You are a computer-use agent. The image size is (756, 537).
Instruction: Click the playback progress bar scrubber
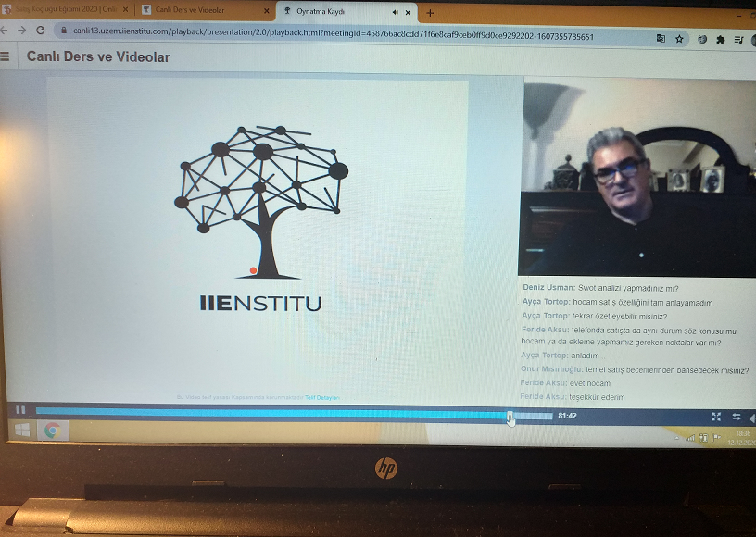click(510, 416)
